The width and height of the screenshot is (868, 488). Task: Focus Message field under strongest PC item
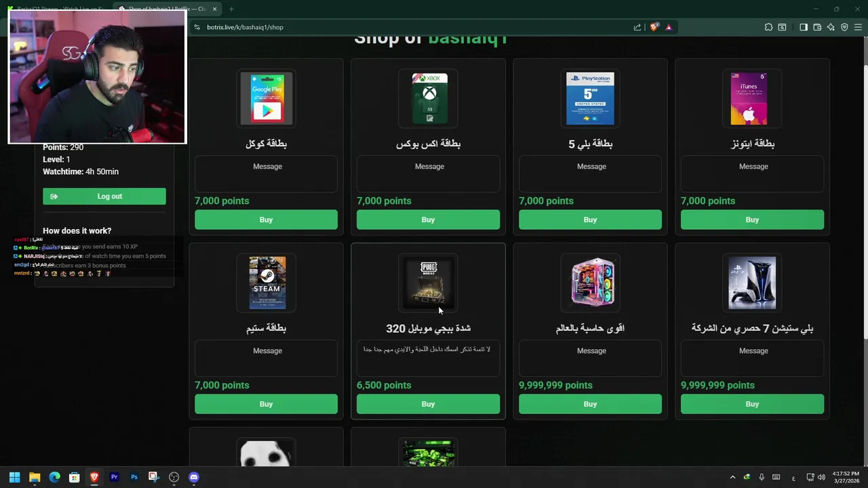[x=590, y=358]
